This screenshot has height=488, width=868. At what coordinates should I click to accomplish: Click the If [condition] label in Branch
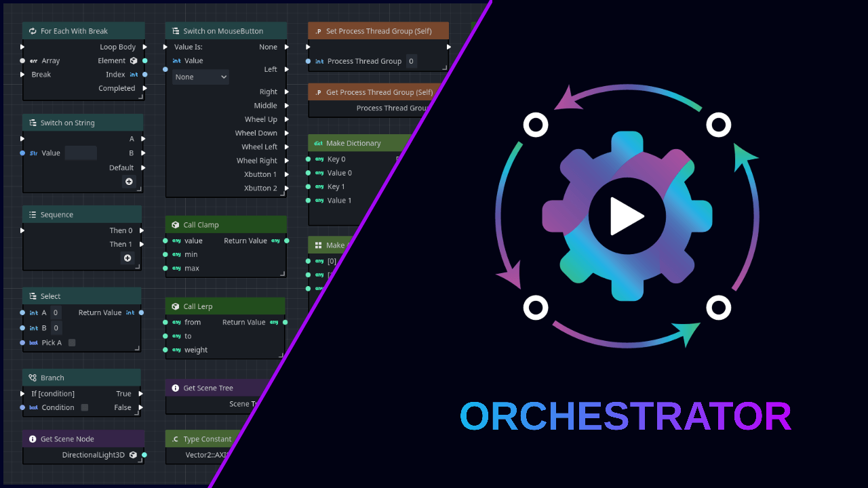[53, 394]
